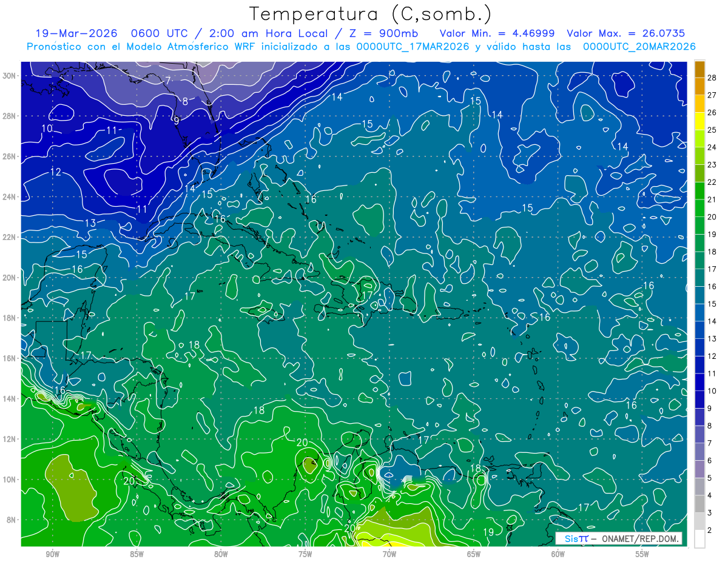Click the color bar label '5'
Viewport: 728px width, 562px height.
point(710,479)
